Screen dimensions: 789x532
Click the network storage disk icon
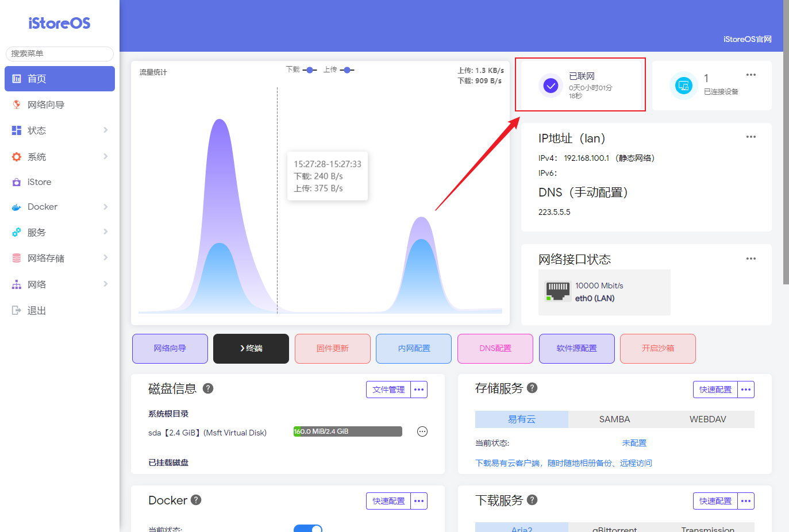click(17, 259)
